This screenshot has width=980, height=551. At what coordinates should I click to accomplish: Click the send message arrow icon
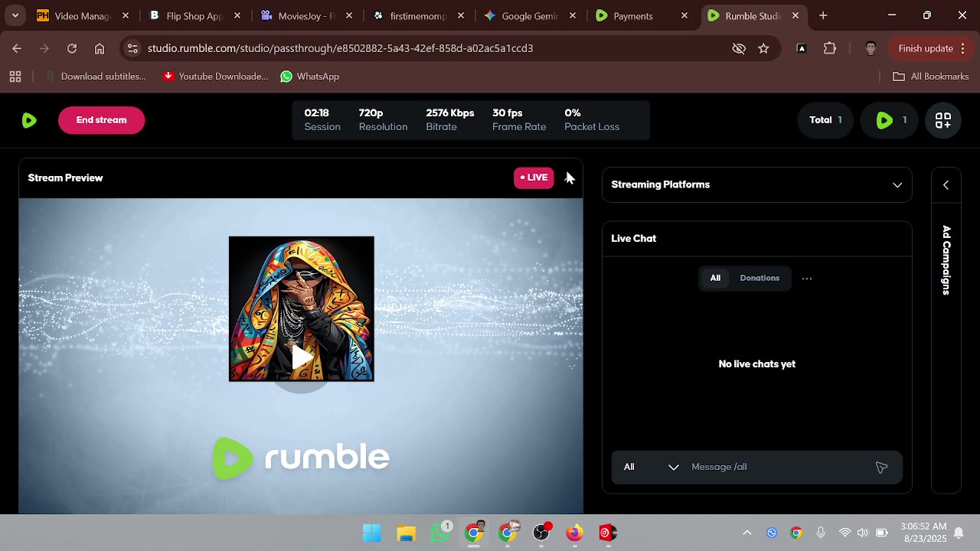(881, 467)
